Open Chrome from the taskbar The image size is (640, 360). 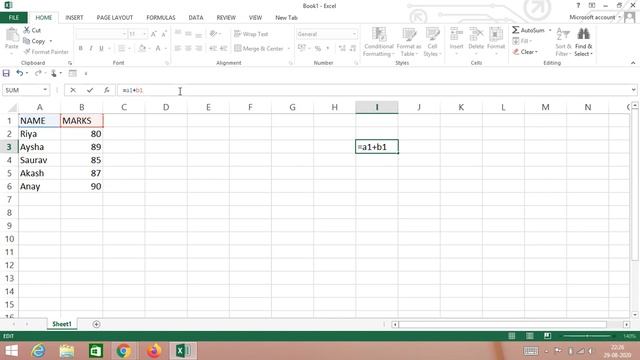123,351
